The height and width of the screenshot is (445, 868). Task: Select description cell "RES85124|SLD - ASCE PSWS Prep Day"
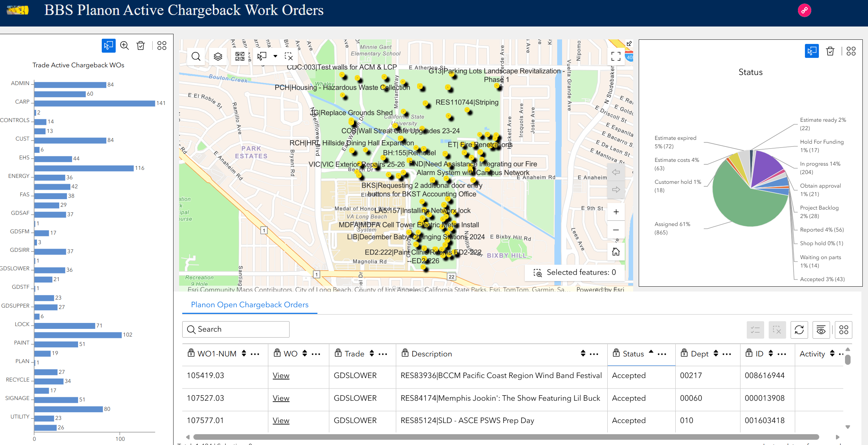pos(467,421)
